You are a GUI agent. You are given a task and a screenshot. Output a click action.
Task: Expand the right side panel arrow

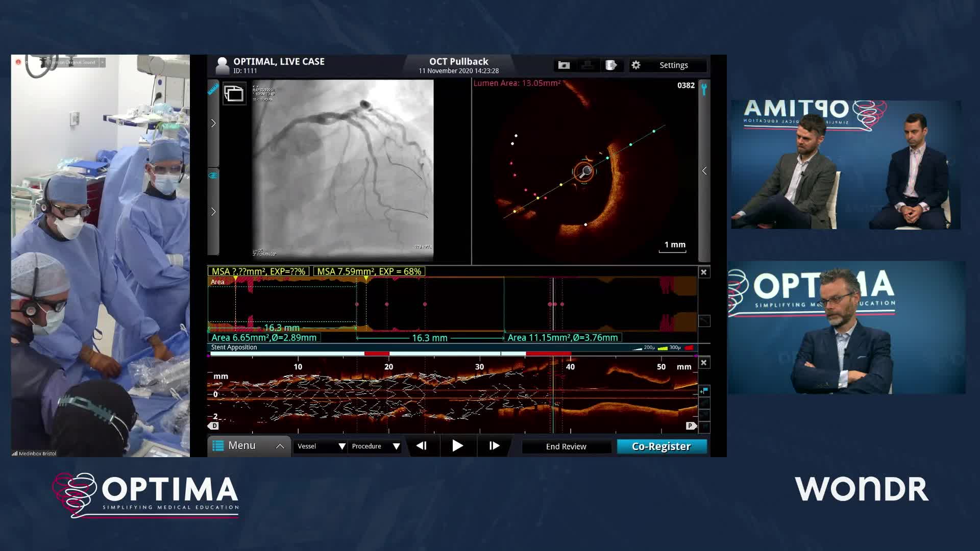pyautogui.click(x=704, y=171)
